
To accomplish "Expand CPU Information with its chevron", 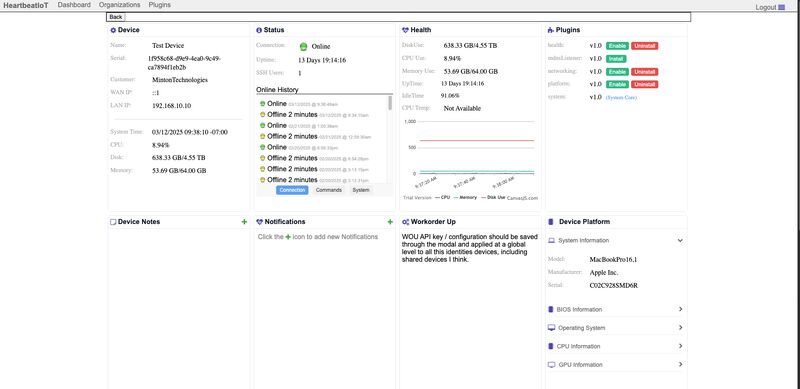I will 681,346.
